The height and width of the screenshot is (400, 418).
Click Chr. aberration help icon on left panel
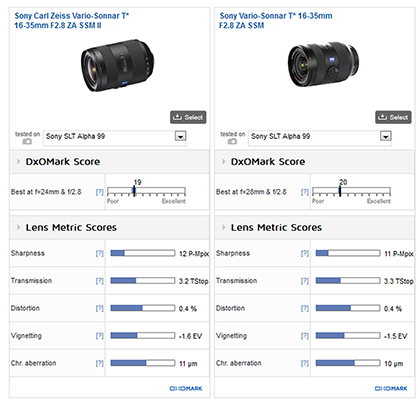(x=99, y=363)
